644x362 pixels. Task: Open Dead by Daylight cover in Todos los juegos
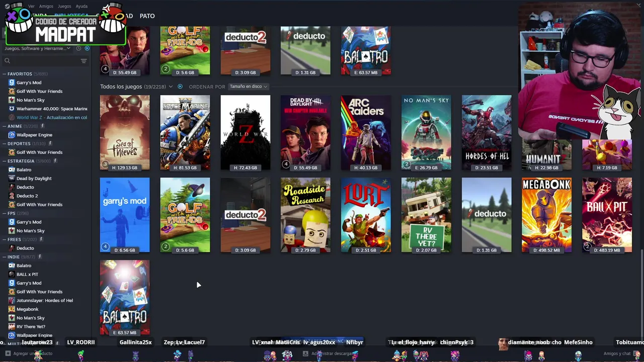pos(306,133)
